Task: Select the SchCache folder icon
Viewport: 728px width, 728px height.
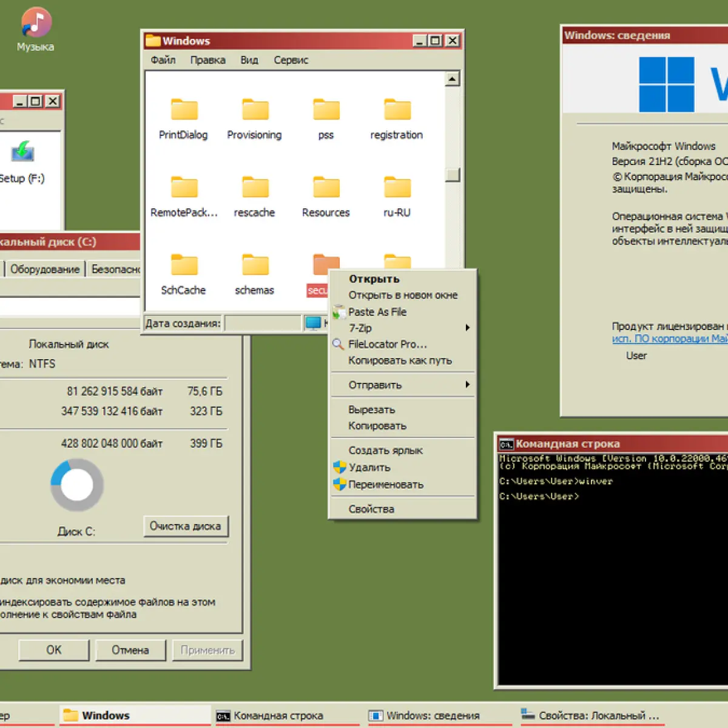Action: [x=184, y=265]
